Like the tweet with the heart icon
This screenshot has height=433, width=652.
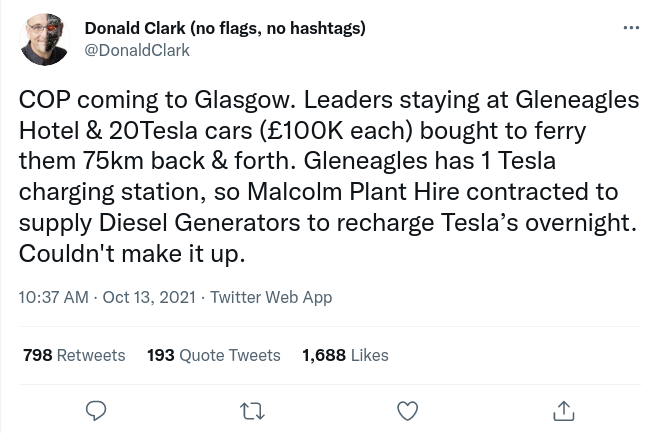(407, 410)
